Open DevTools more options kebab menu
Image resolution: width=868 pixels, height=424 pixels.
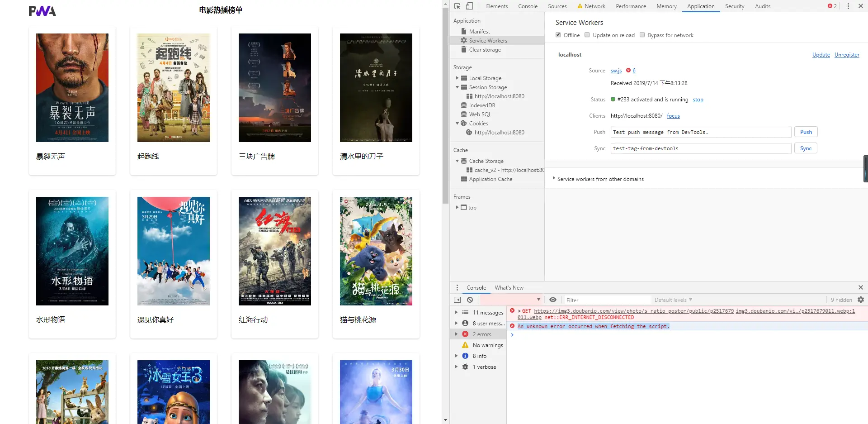tap(848, 6)
